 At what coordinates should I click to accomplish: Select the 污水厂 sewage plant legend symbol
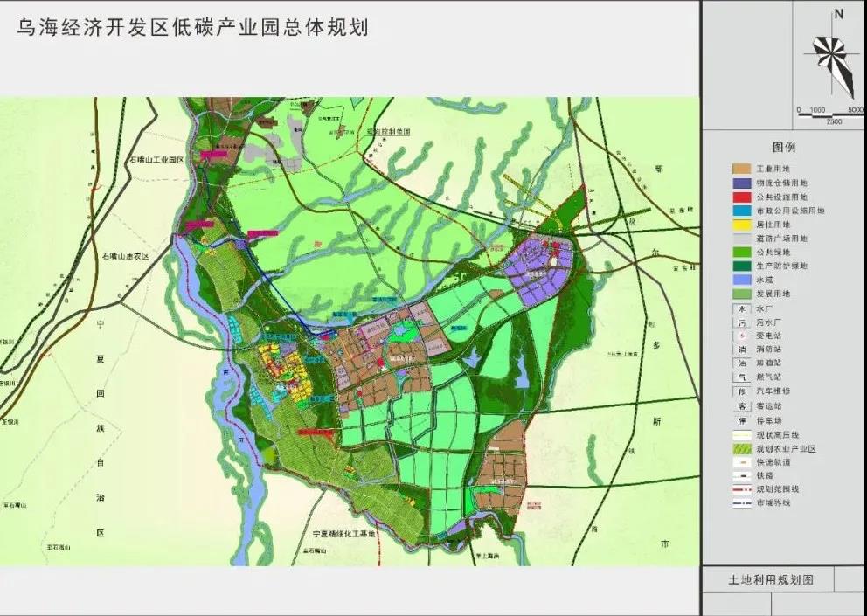(x=741, y=321)
